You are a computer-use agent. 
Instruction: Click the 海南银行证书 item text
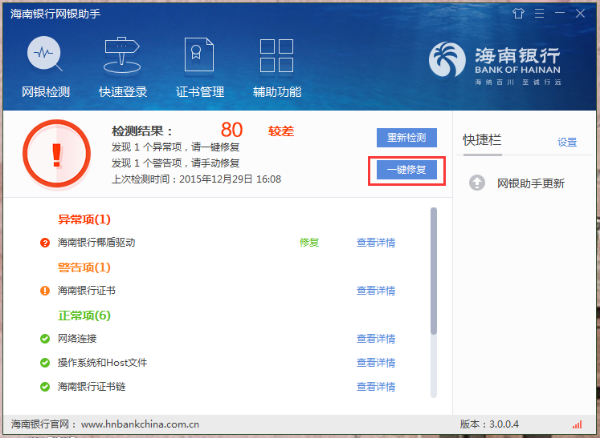(86, 291)
